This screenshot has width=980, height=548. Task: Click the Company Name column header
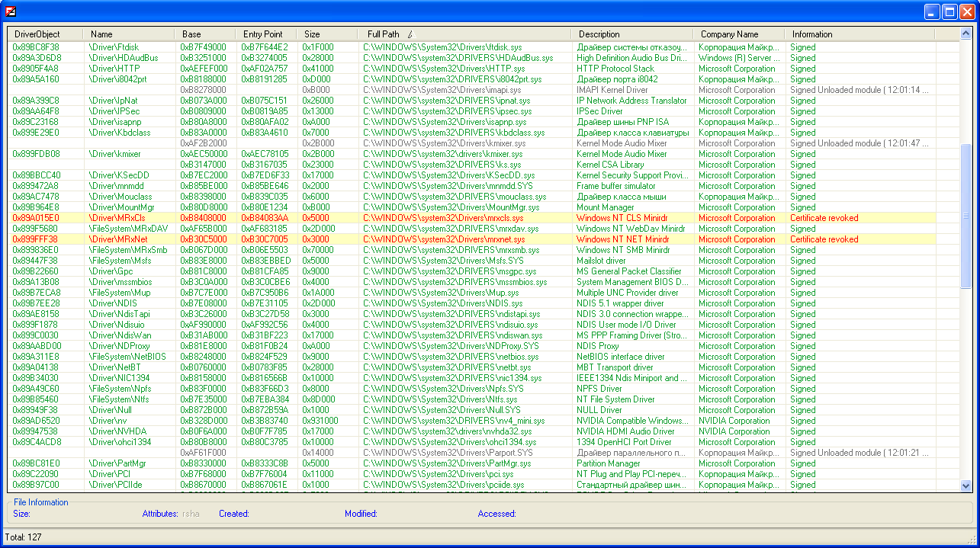(739, 34)
